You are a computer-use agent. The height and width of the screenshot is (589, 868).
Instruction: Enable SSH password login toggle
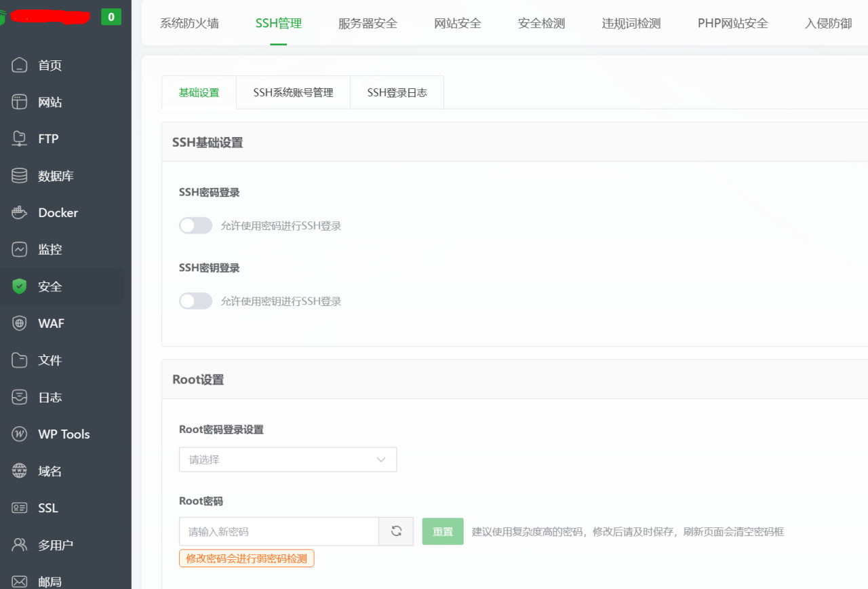click(x=196, y=225)
